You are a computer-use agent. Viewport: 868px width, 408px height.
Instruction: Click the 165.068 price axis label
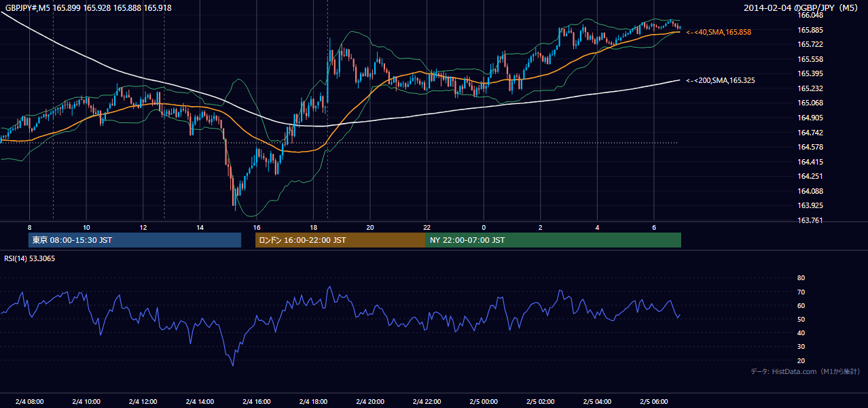click(x=810, y=103)
